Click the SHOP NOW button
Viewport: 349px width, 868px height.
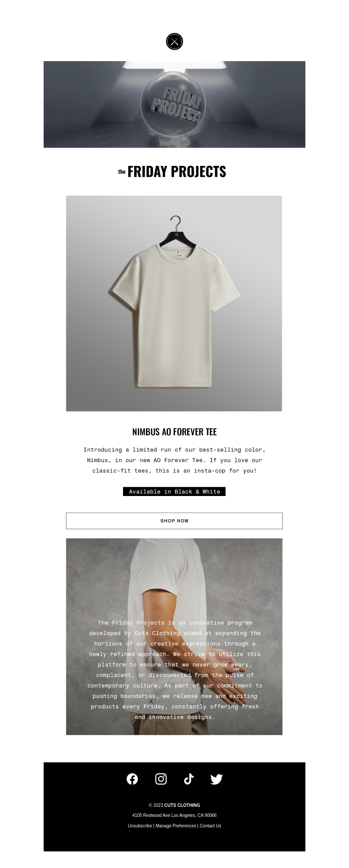174,521
